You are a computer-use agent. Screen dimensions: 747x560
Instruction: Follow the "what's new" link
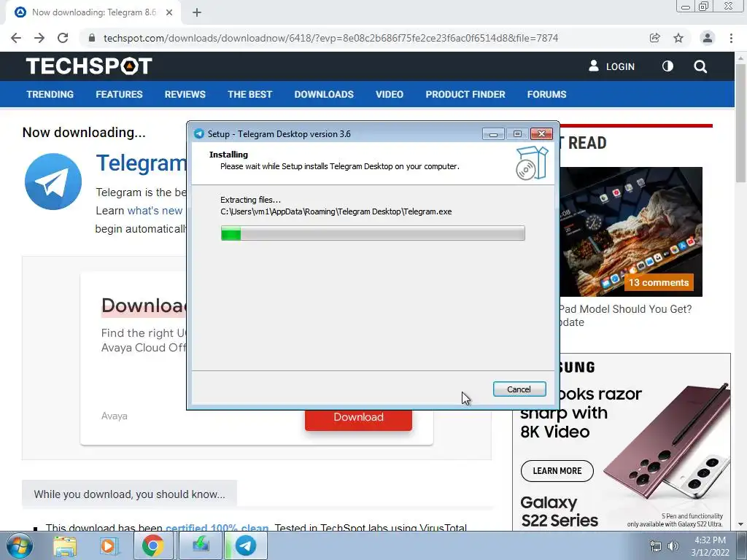155,211
